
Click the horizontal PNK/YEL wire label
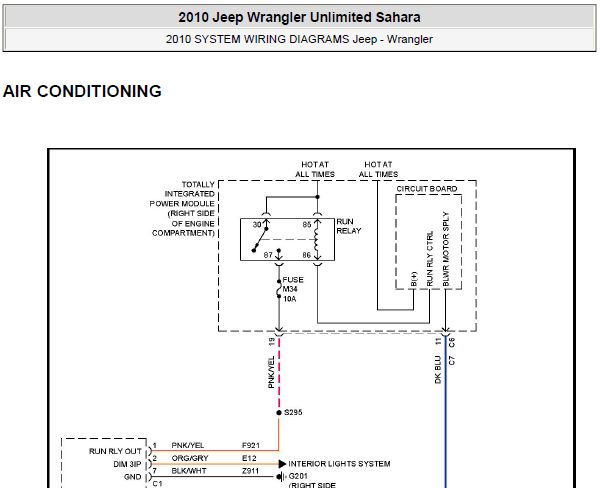(188, 445)
